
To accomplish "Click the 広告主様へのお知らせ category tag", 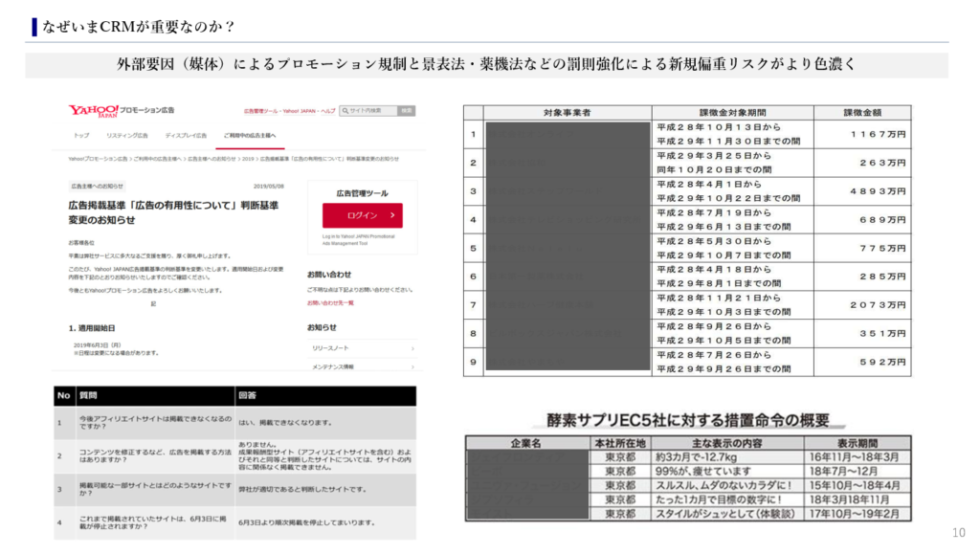I will [x=96, y=187].
